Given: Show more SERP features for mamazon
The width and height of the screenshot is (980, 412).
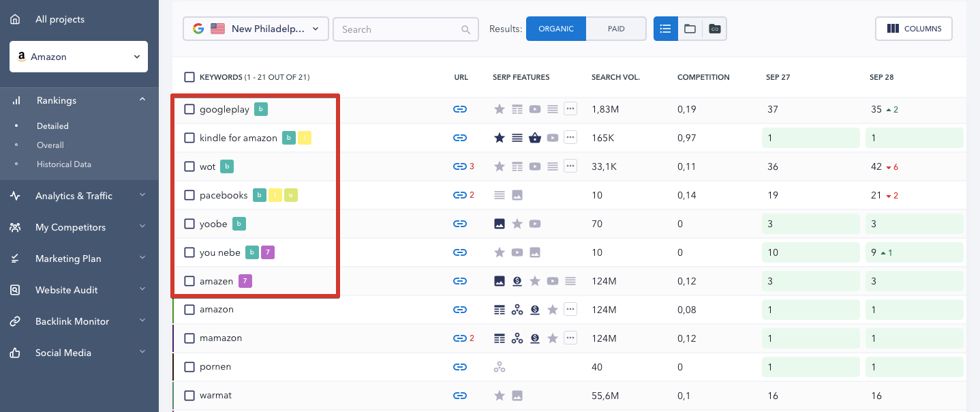Looking at the screenshot, I should coord(570,338).
